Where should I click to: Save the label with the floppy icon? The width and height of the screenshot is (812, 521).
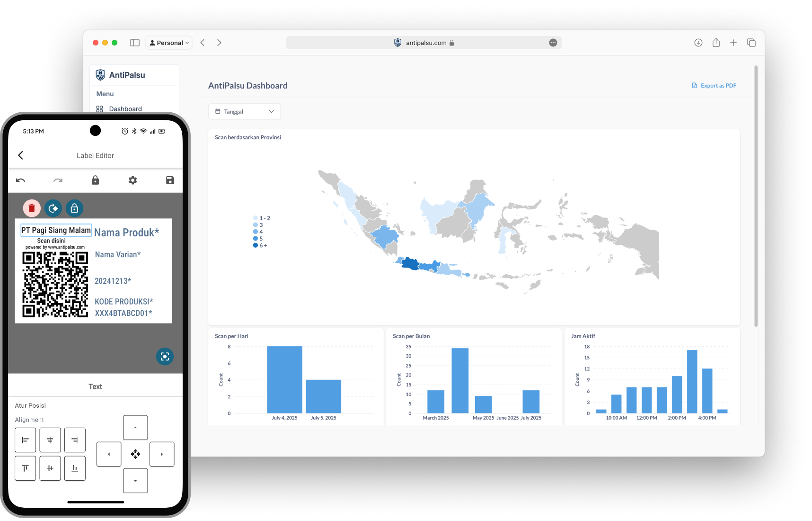pyautogui.click(x=170, y=180)
